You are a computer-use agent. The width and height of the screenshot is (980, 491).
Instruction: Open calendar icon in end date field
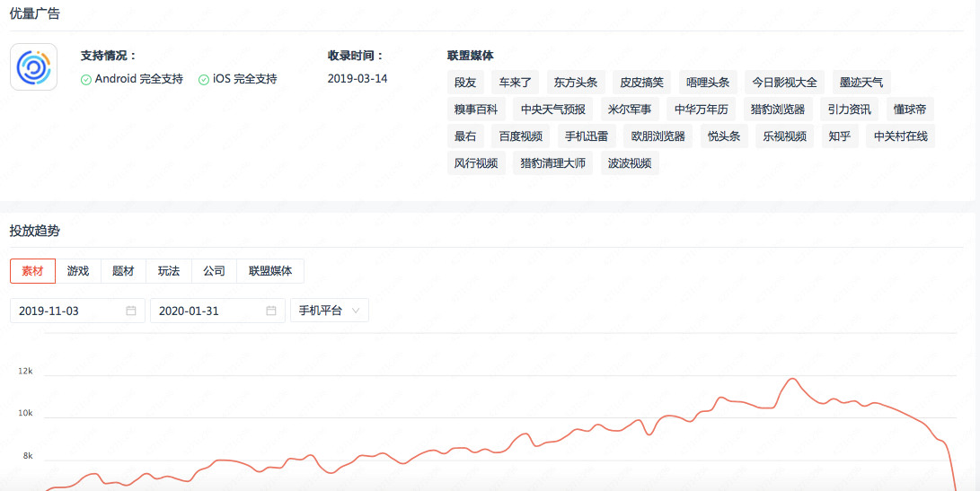point(270,311)
